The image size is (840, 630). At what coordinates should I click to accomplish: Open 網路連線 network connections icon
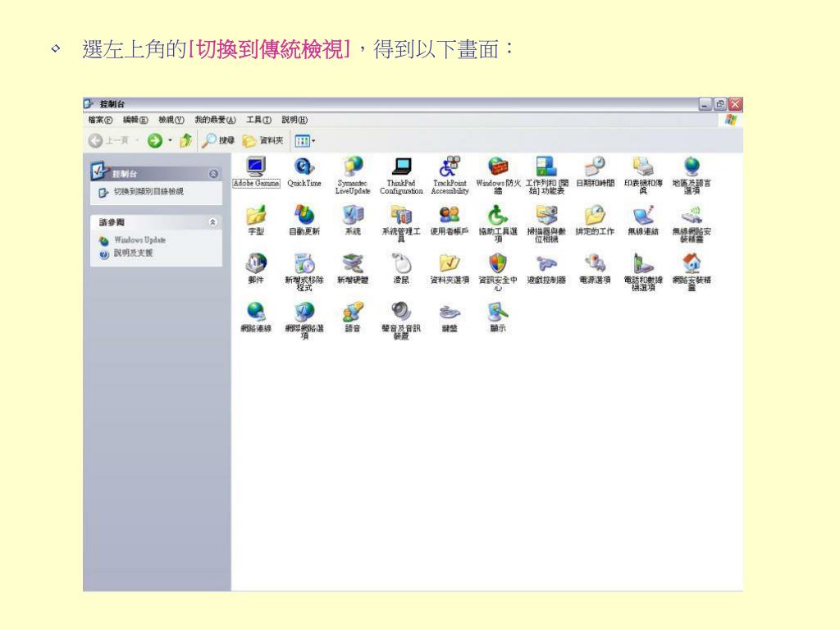[x=256, y=317]
